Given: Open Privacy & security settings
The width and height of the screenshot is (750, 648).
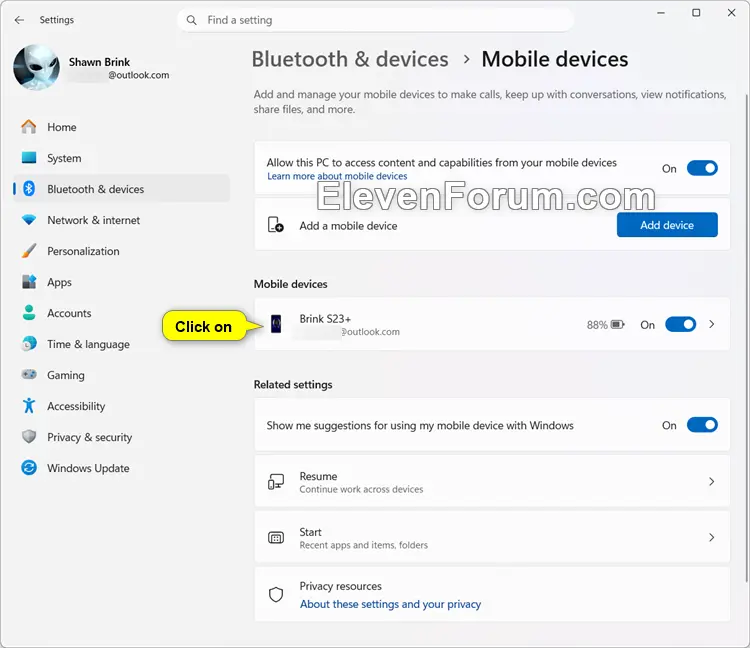Looking at the screenshot, I should pyautogui.click(x=121, y=437).
